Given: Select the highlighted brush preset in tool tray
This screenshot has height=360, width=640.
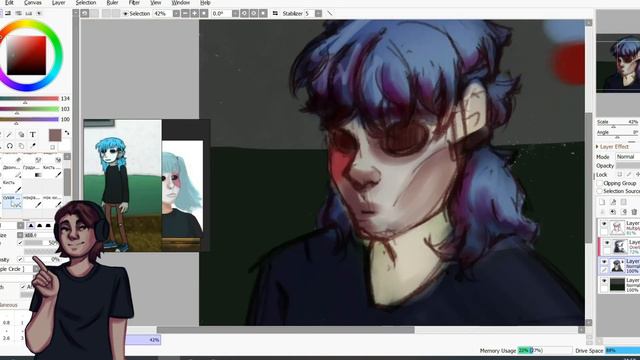Looking at the screenshot, I should (x=11, y=201).
